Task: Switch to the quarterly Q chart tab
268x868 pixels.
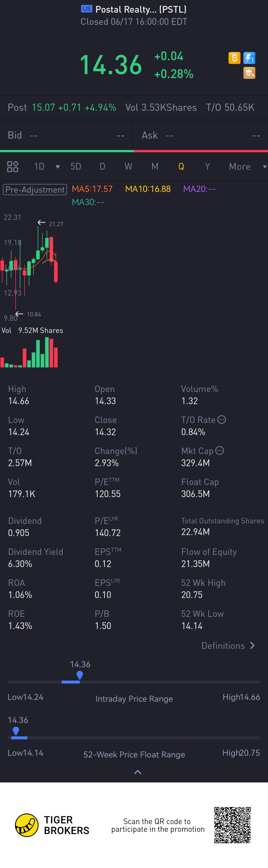Action: point(181,166)
